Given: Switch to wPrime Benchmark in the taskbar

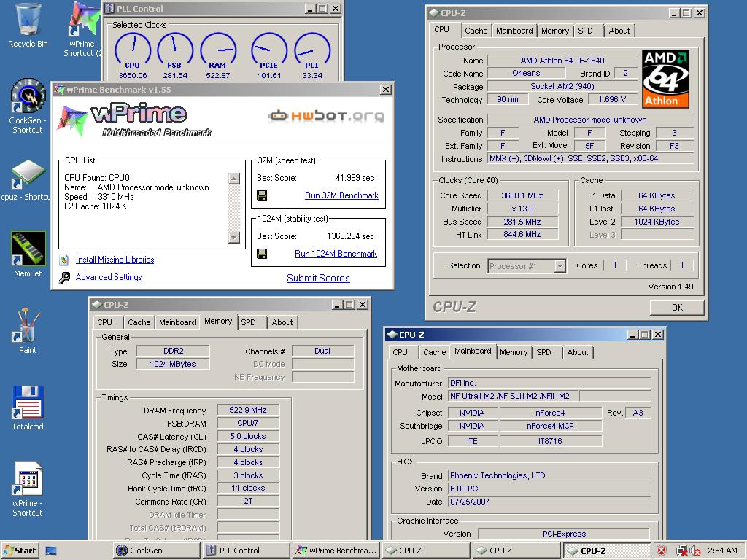Looking at the screenshot, I should click(x=336, y=551).
